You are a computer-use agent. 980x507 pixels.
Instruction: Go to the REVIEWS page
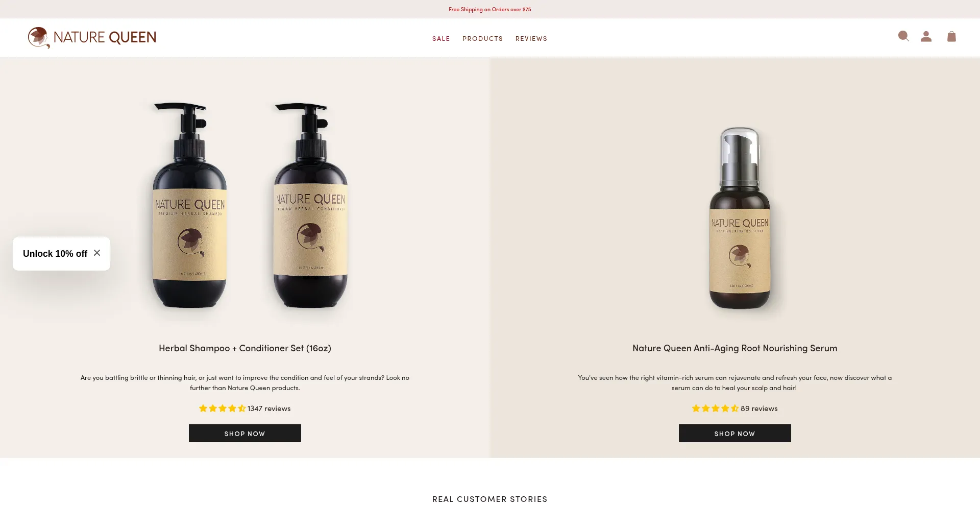(531, 39)
